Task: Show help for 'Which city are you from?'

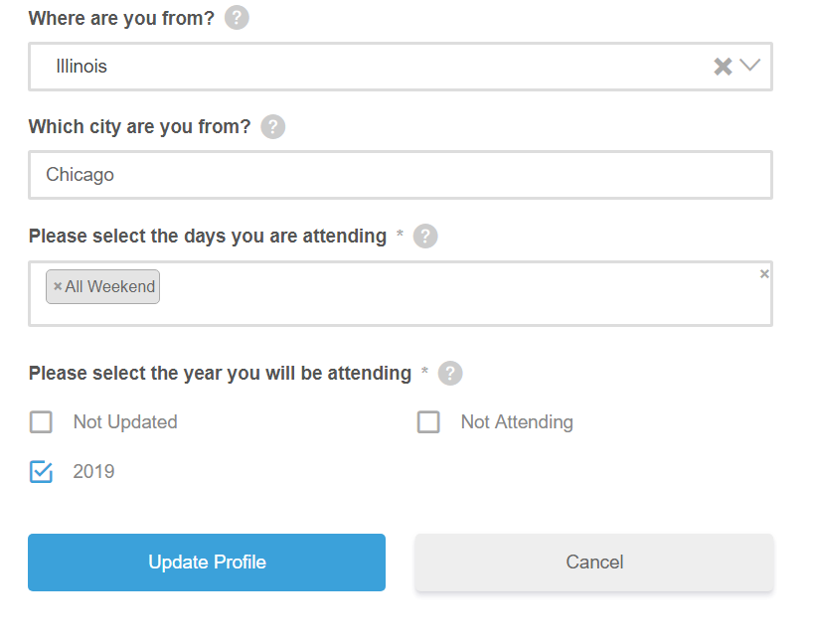Action: pos(272,126)
